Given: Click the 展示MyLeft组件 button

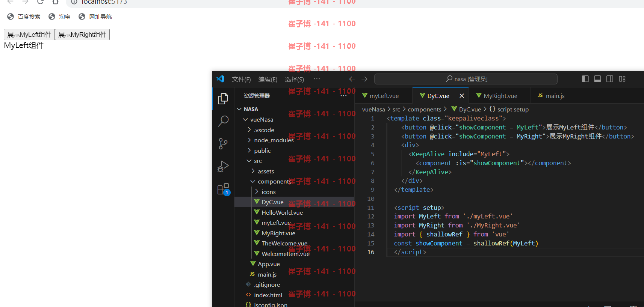Looking at the screenshot, I should click(29, 35).
